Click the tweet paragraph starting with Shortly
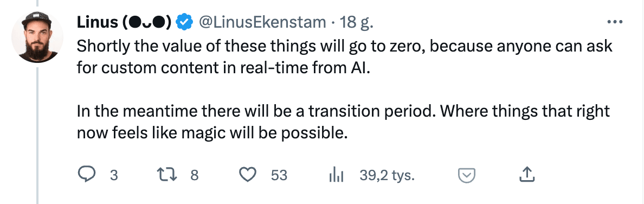This screenshot has height=204, width=644. point(344,57)
